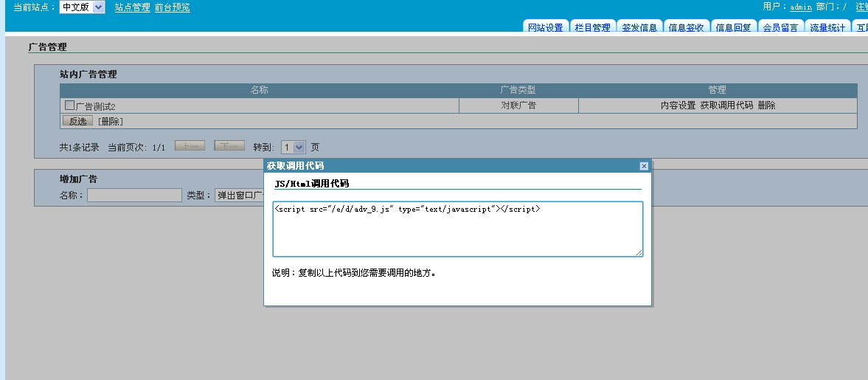This screenshot has height=380, width=868.
Task: Focus the 名称 input field
Action: 134,196
